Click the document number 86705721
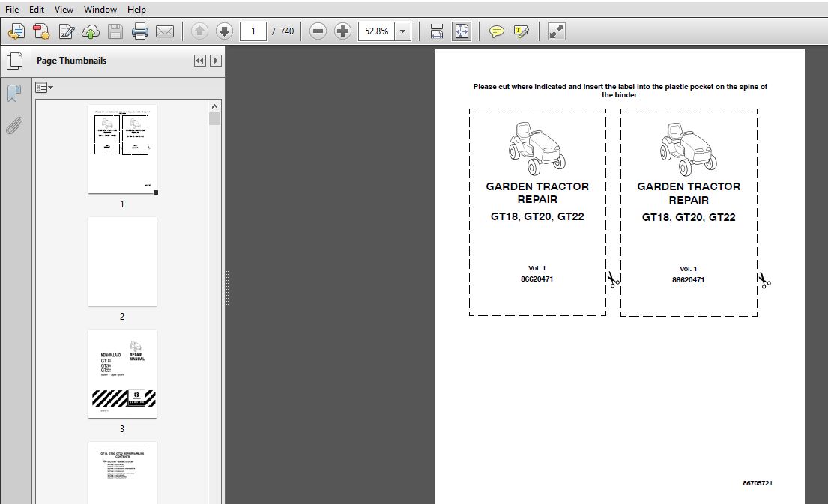This screenshot has height=504, width=828. click(758, 483)
